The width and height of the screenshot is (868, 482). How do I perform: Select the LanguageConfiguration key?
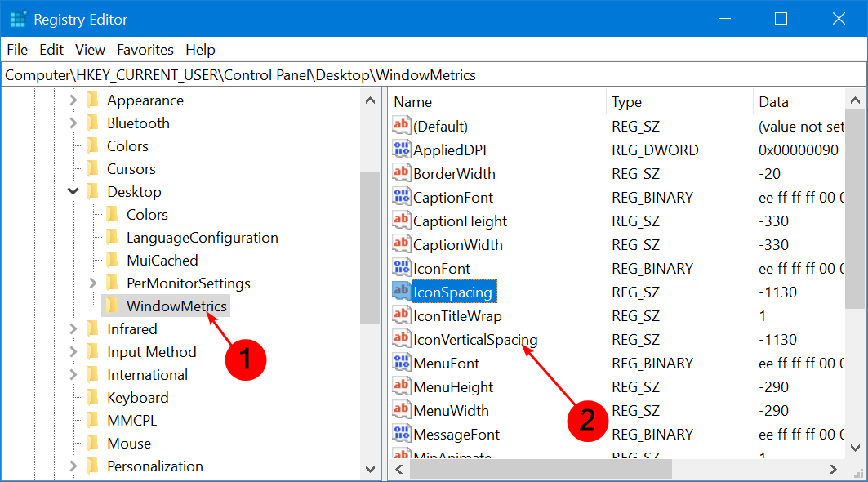pyautogui.click(x=202, y=237)
